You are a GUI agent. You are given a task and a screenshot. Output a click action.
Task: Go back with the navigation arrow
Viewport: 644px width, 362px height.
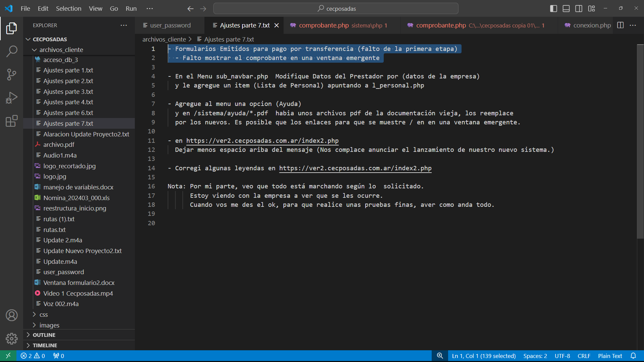(x=190, y=9)
